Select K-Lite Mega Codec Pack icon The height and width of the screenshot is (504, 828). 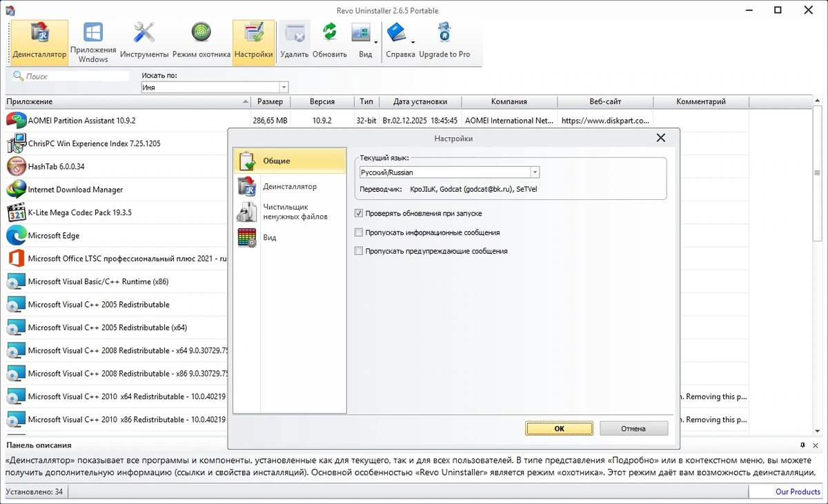[17, 212]
